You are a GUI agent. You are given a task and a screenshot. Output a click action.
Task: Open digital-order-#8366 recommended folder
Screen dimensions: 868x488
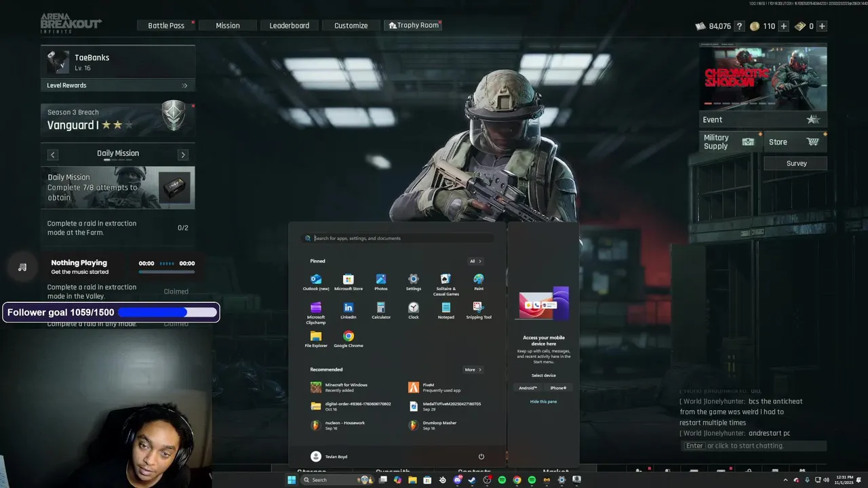351,407
